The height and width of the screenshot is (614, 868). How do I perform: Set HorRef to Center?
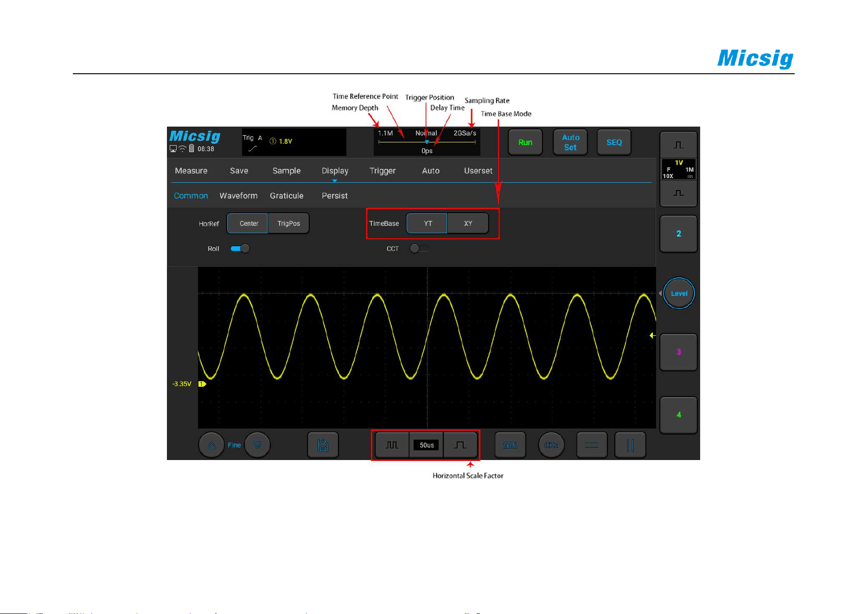pyautogui.click(x=248, y=224)
